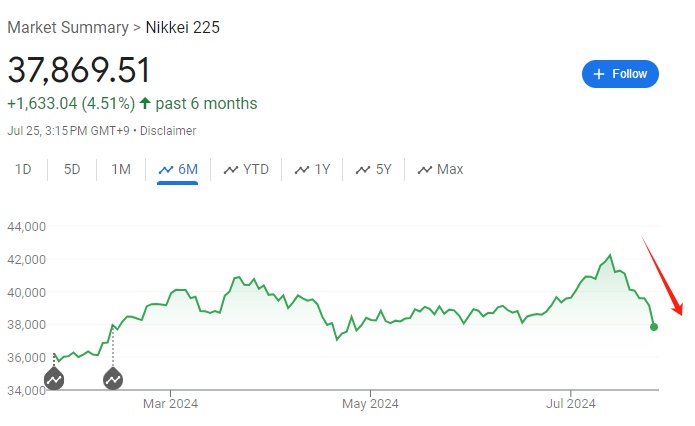
Task: Click the Jul 2024 axis label
Action: 570,404
